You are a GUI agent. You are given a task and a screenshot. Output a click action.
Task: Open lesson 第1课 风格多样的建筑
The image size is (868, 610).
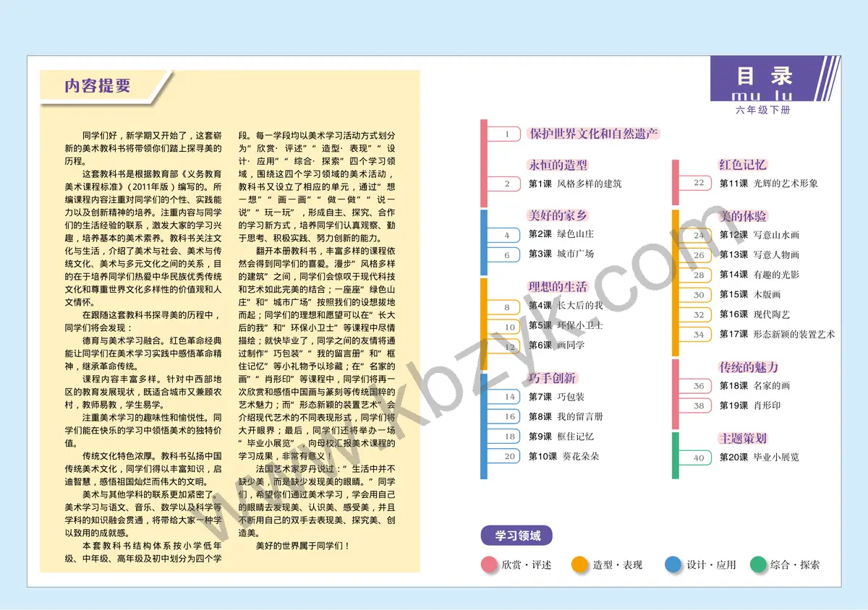[x=574, y=184]
